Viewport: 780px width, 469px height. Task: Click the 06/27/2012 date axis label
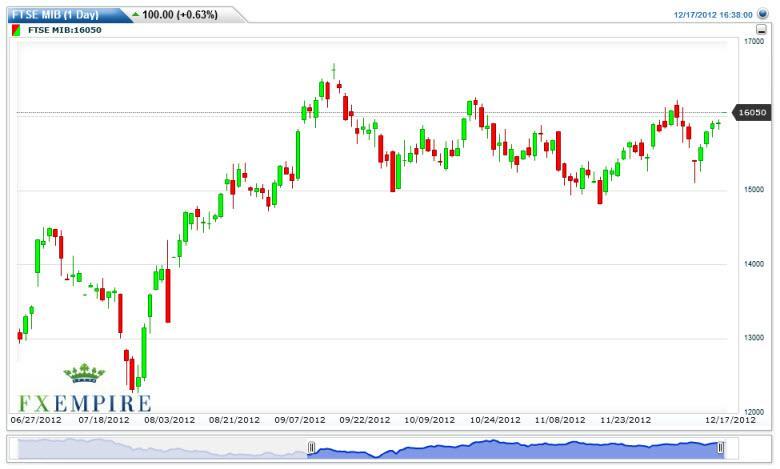34,420
